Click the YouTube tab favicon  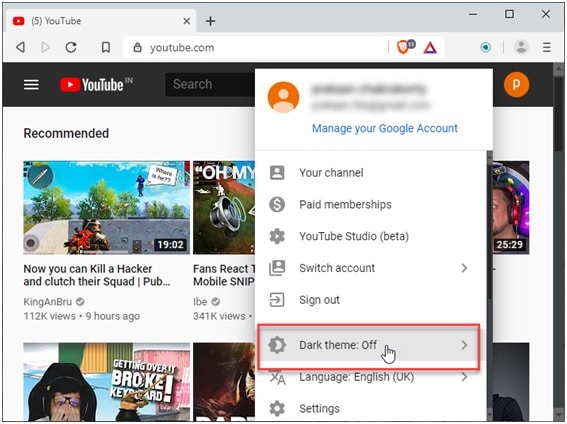18,21
